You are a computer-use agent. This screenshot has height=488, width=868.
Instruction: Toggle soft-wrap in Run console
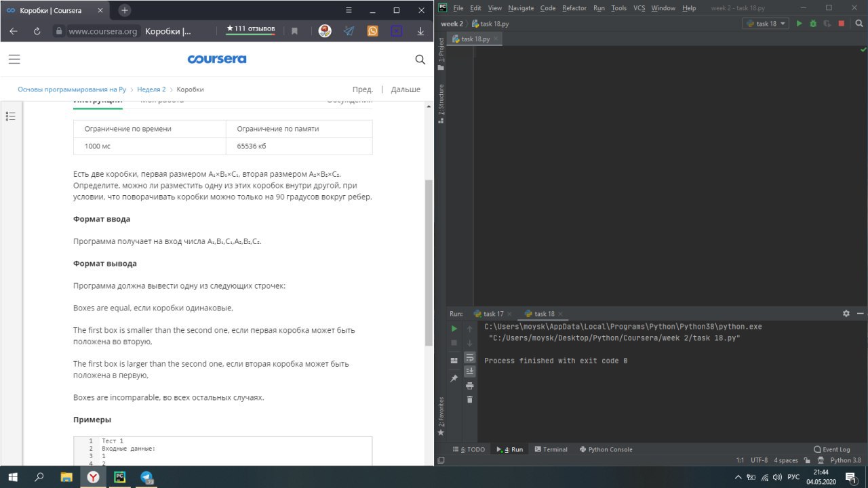pos(470,357)
